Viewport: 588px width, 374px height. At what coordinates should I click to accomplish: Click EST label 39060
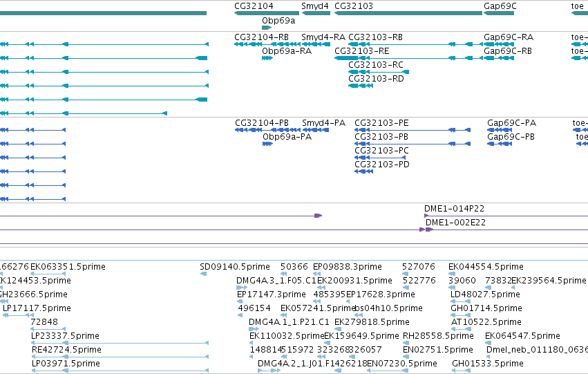point(462,281)
